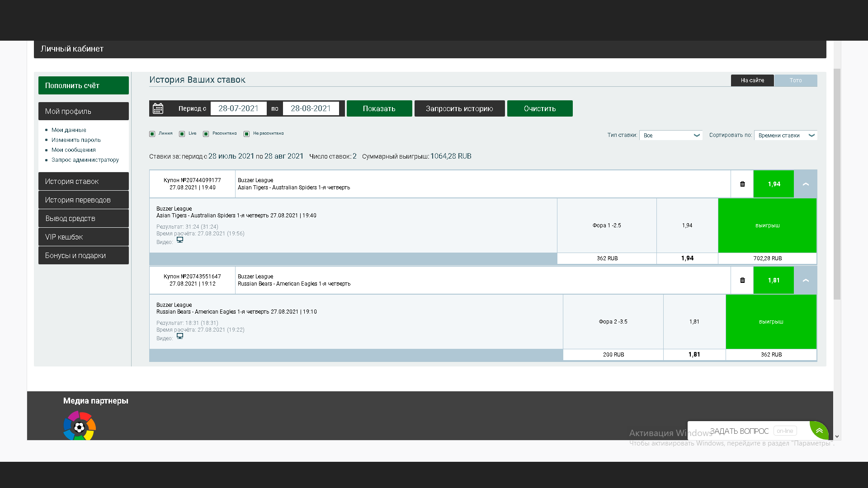This screenshot has height=488, width=868.
Task: Click the Пополнить счёт button
Action: click(84, 85)
